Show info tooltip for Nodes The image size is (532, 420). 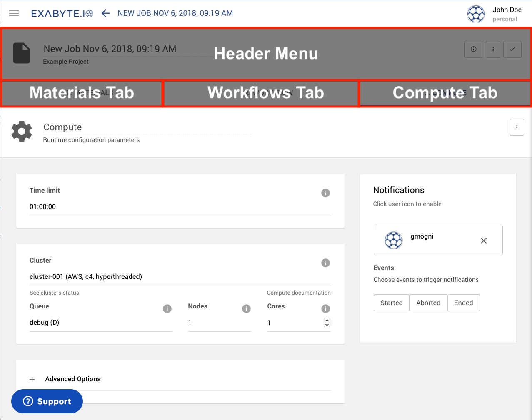tap(246, 309)
